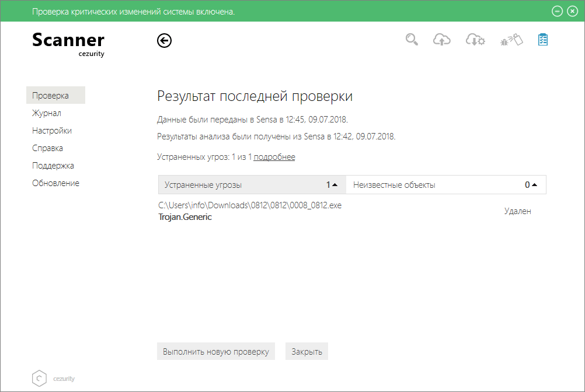Click the Scanner cezurity title logo

[x=68, y=44]
